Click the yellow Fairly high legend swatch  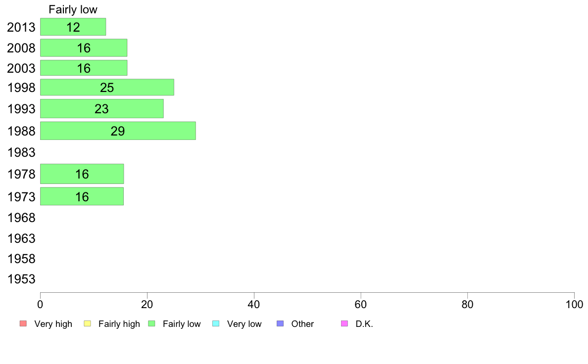pyautogui.click(x=88, y=323)
